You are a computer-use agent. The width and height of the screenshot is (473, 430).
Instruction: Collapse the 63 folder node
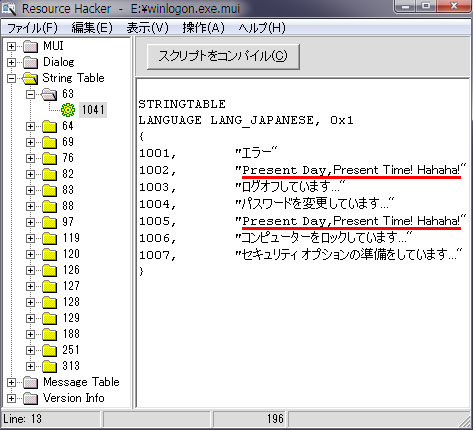[x=30, y=95]
